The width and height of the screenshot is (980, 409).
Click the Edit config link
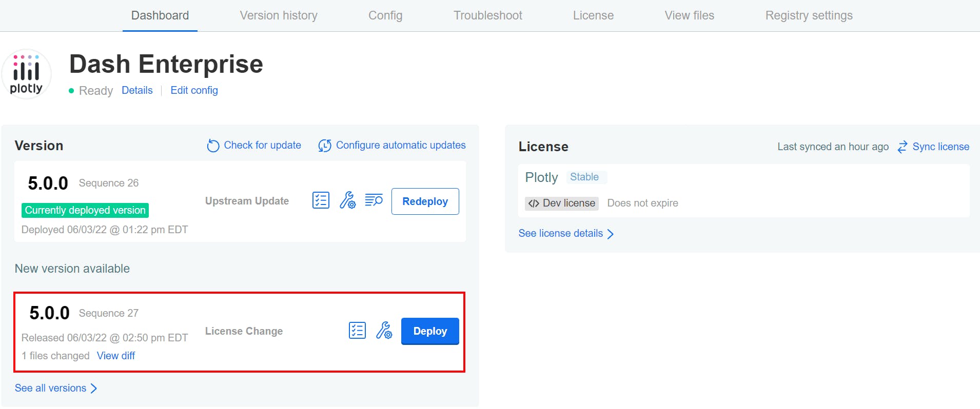(x=194, y=90)
